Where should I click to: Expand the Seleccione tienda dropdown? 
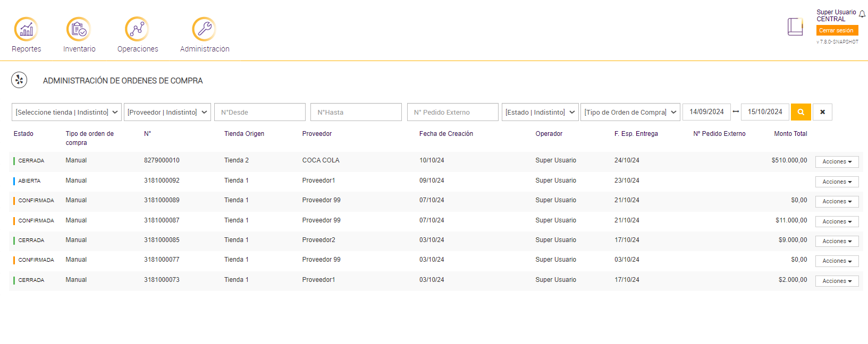(x=66, y=112)
